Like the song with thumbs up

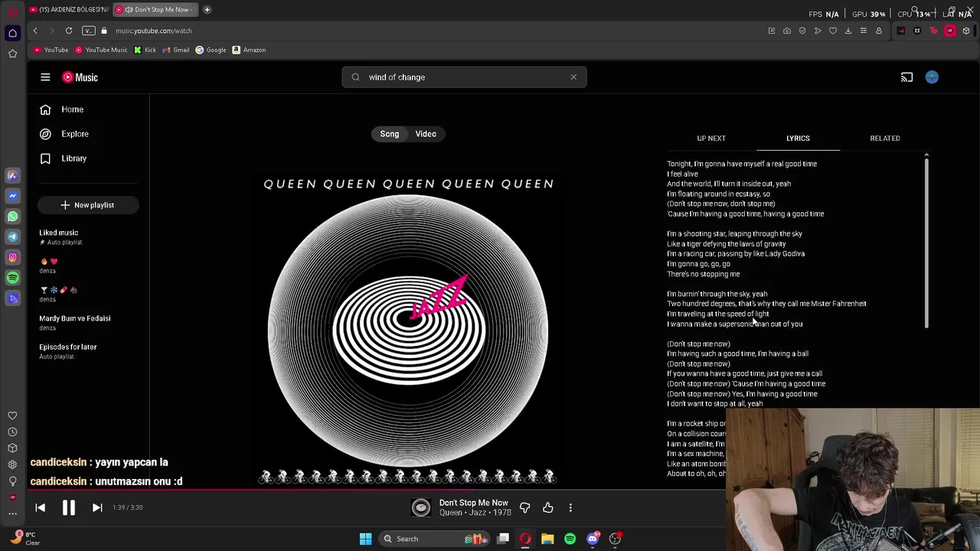pos(548,507)
